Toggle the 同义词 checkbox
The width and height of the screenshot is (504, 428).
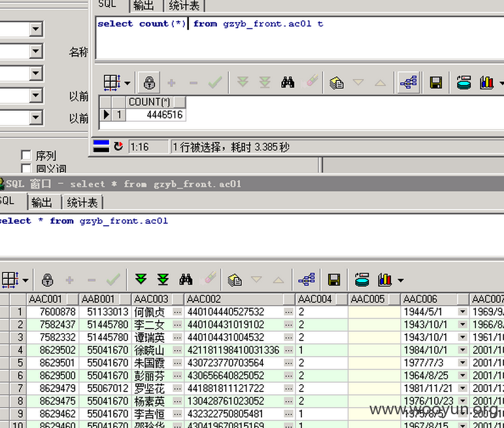click(x=26, y=168)
